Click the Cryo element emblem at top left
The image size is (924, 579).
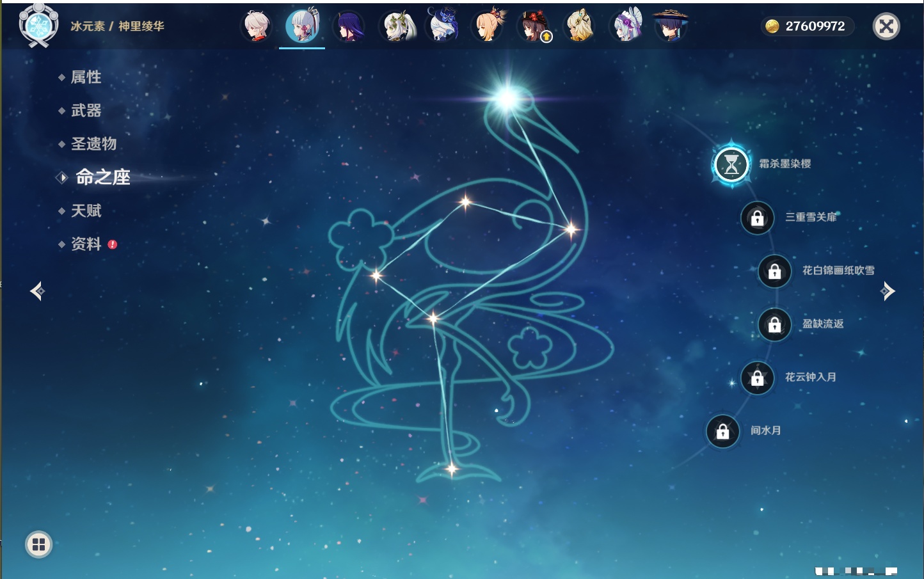tap(38, 26)
